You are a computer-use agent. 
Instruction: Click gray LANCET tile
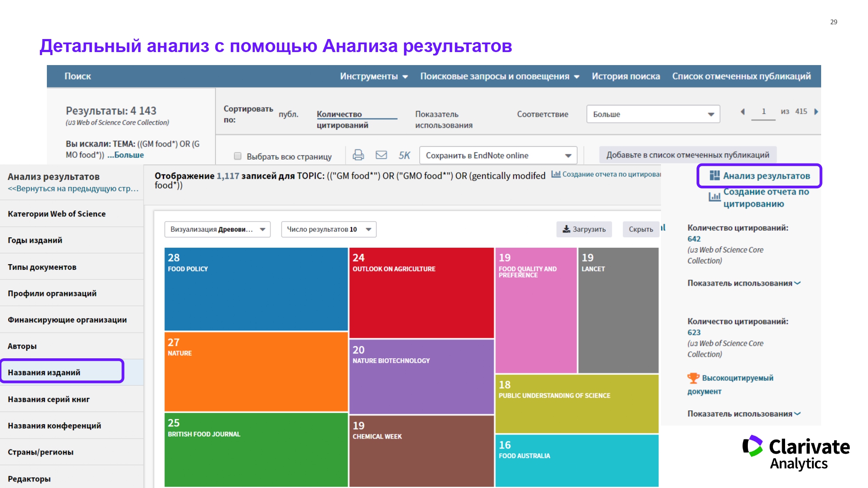click(618, 310)
